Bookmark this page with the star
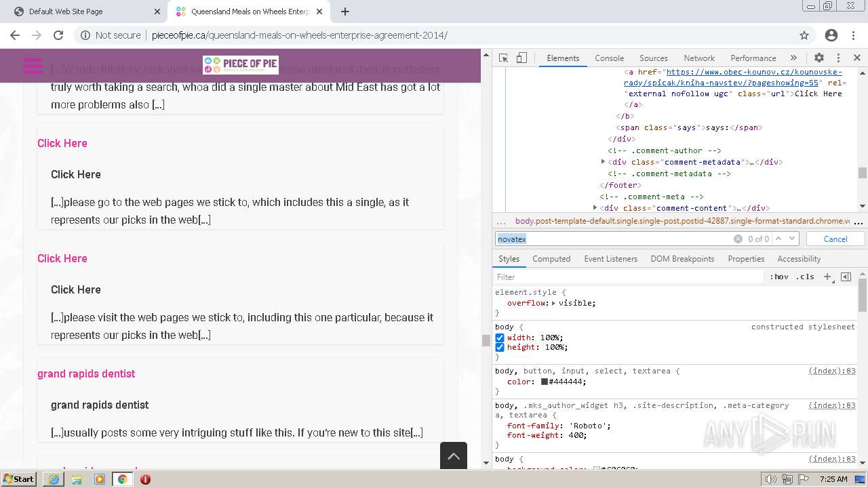The image size is (868, 488). (804, 35)
